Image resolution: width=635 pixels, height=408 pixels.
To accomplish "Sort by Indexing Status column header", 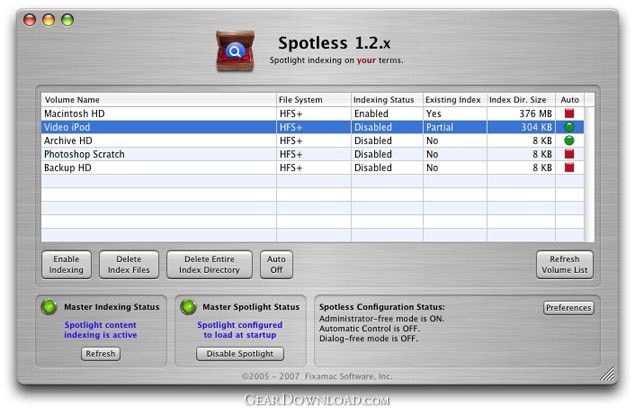I will pyautogui.click(x=385, y=100).
